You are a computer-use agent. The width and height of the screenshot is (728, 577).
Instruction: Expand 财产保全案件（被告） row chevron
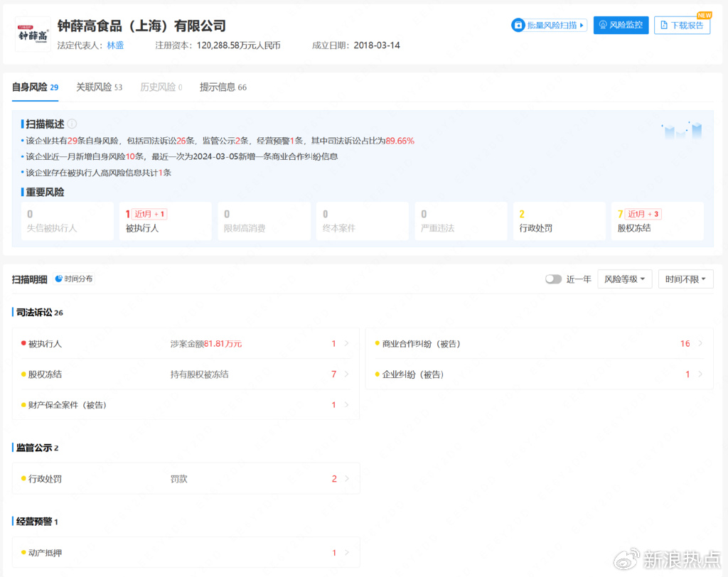(x=346, y=405)
